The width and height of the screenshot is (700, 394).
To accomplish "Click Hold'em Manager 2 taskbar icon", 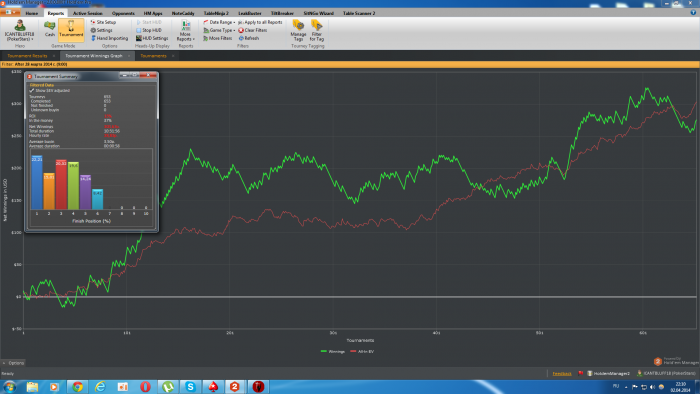I will pyautogui.click(x=235, y=386).
